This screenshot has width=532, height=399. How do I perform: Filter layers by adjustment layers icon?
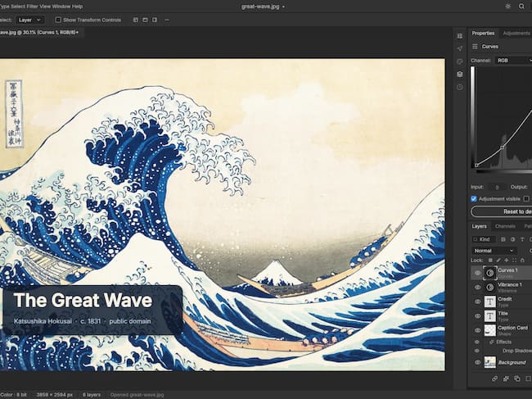[x=512, y=239]
